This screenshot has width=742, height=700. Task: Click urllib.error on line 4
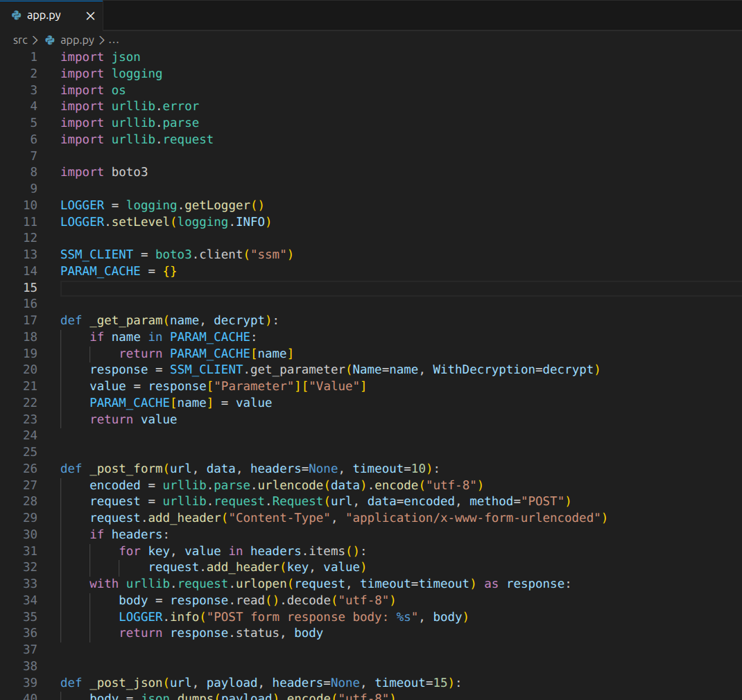[x=155, y=107]
